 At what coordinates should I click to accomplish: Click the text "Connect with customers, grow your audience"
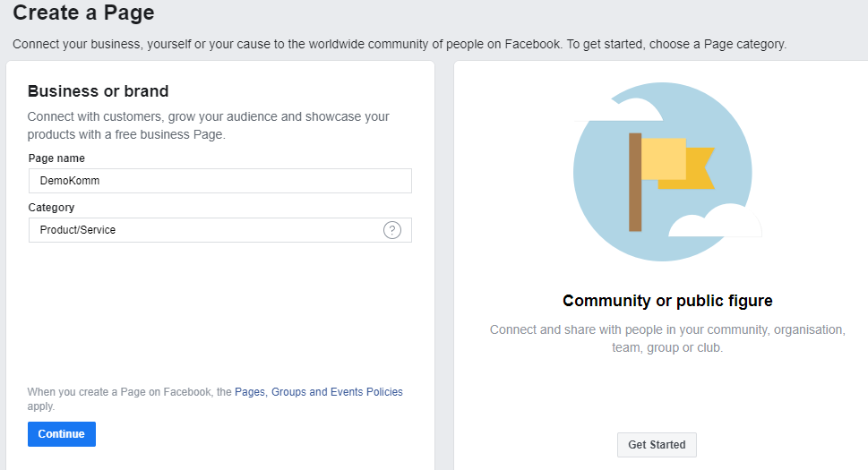coord(152,116)
